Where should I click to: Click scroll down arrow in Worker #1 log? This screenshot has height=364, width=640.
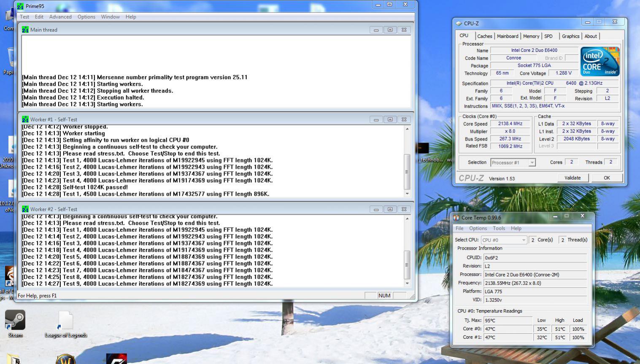[x=407, y=194]
